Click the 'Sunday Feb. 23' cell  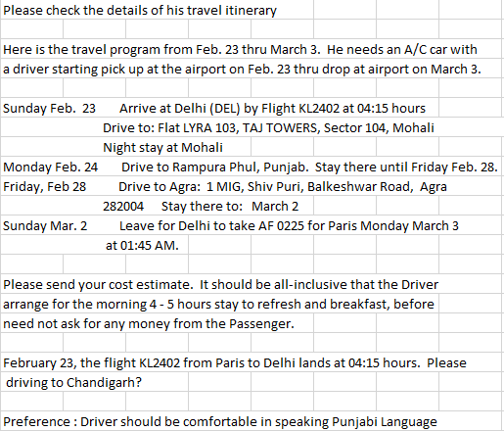click(x=49, y=109)
